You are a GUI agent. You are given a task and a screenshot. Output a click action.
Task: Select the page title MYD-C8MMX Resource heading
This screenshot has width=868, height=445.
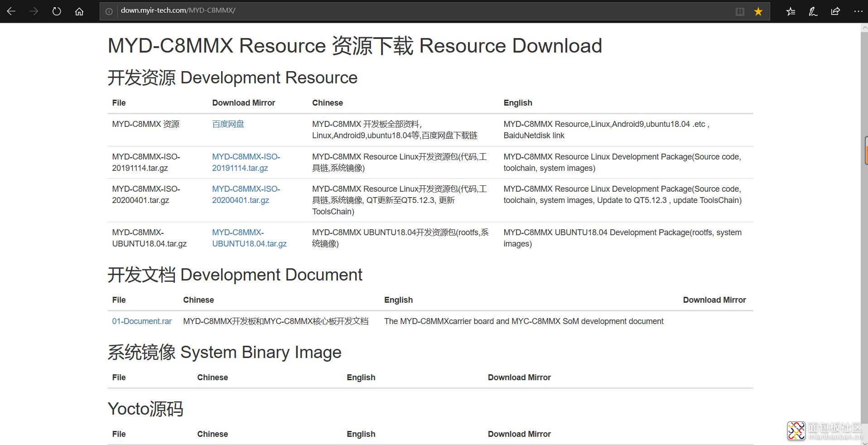click(x=355, y=46)
